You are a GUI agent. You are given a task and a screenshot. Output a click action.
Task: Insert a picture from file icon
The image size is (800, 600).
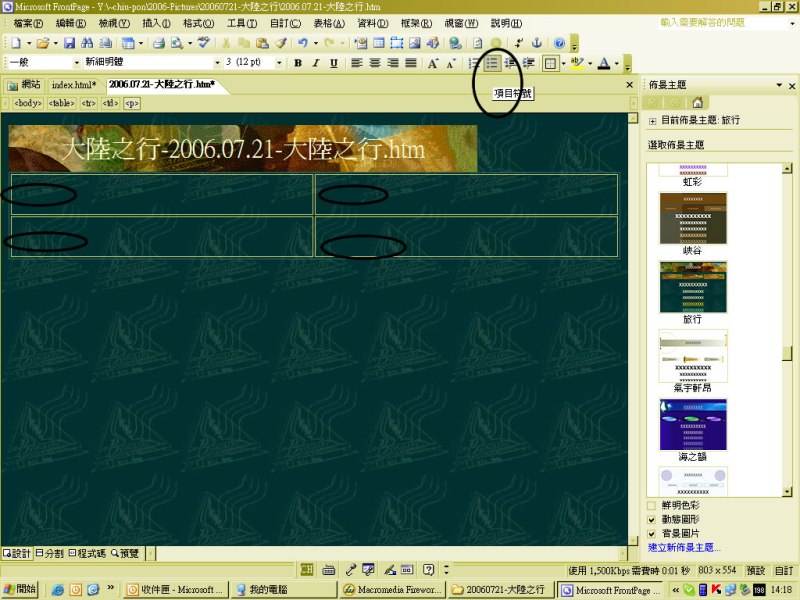pyautogui.click(x=415, y=43)
